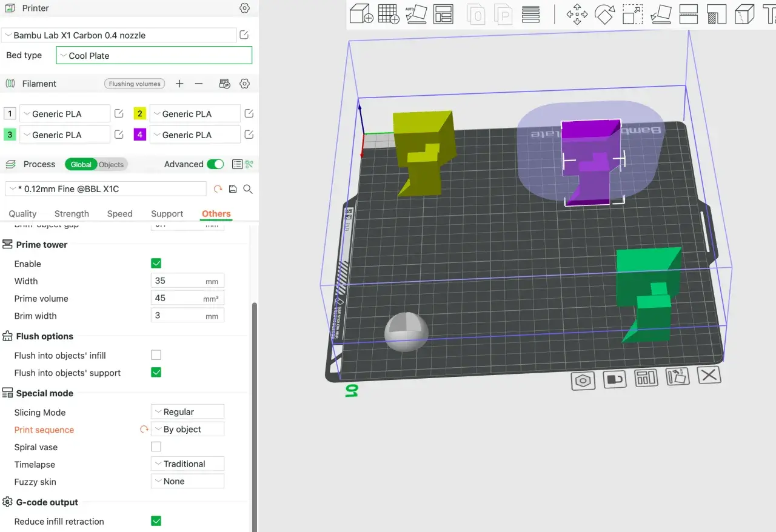Edit the Bambu Lab X1 Carbon printer preset

click(244, 35)
